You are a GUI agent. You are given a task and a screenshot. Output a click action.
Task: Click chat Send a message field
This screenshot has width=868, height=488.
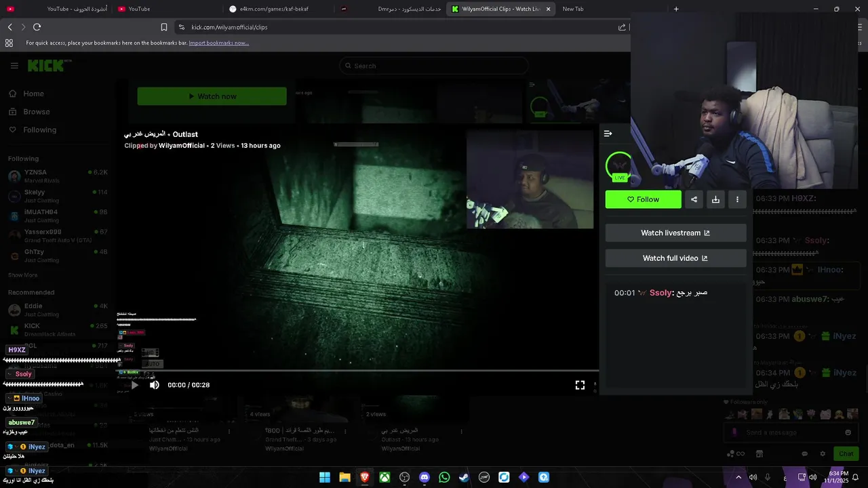(x=791, y=432)
